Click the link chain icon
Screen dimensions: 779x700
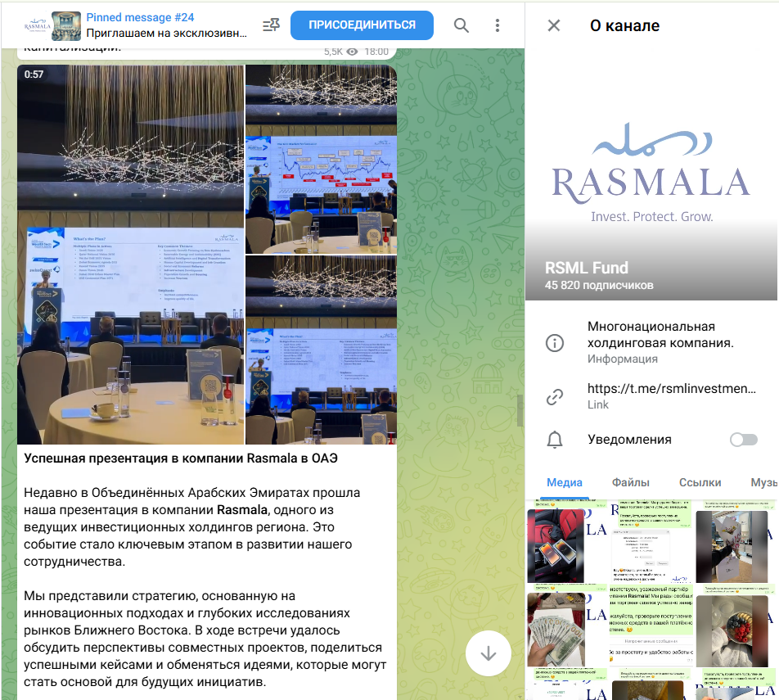pyautogui.click(x=555, y=397)
